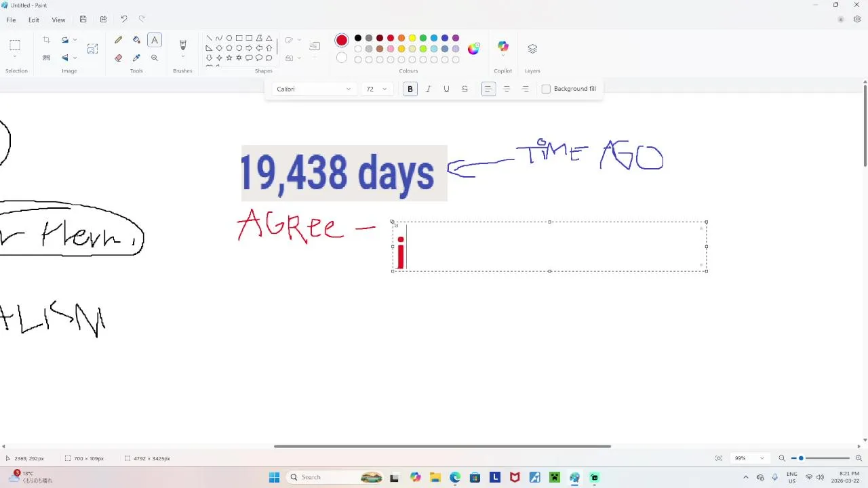Click the Remove background icon
The image size is (868, 488).
[x=46, y=58]
